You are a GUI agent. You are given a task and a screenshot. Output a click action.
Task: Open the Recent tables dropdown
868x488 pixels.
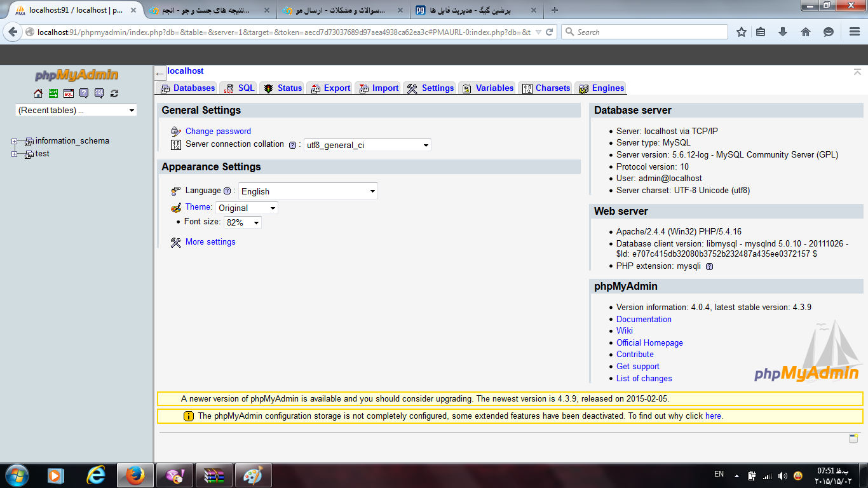tap(76, 111)
